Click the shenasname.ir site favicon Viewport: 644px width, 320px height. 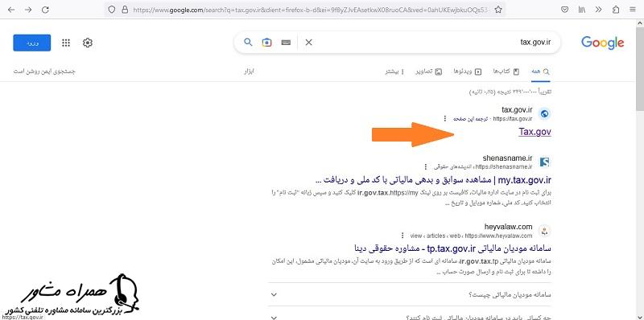point(545,162)
